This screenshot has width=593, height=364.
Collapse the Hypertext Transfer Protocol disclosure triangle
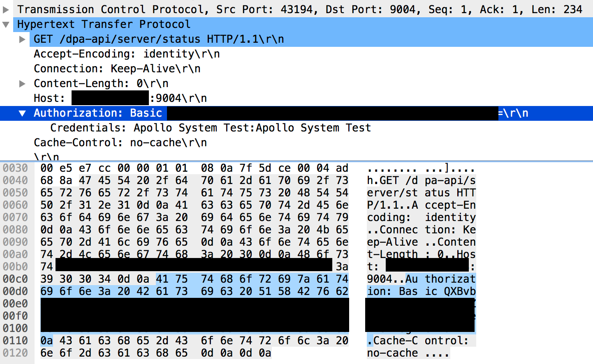tap(6, 24)
